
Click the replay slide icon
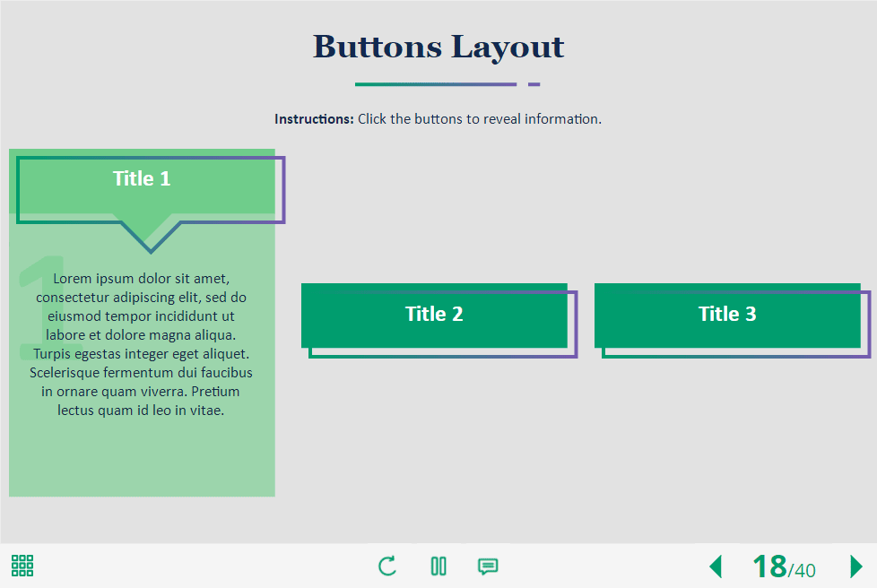[387, 566]
